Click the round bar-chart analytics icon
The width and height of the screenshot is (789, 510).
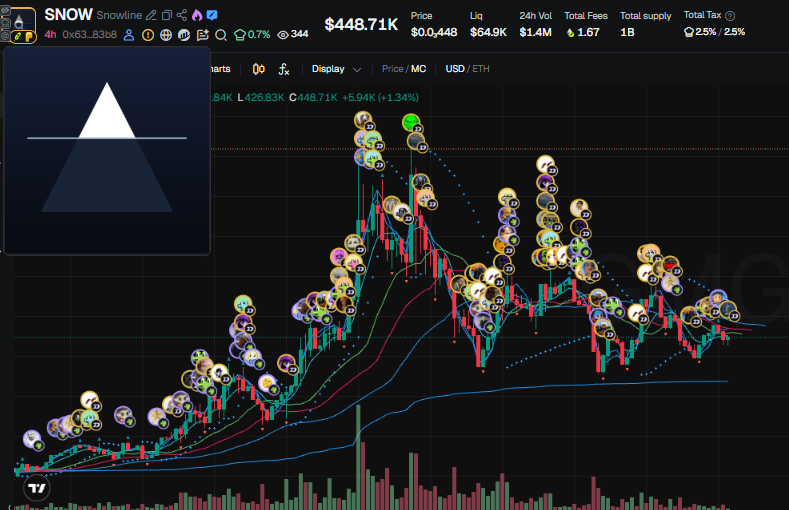pyautogui.click(x=184, y=35)
